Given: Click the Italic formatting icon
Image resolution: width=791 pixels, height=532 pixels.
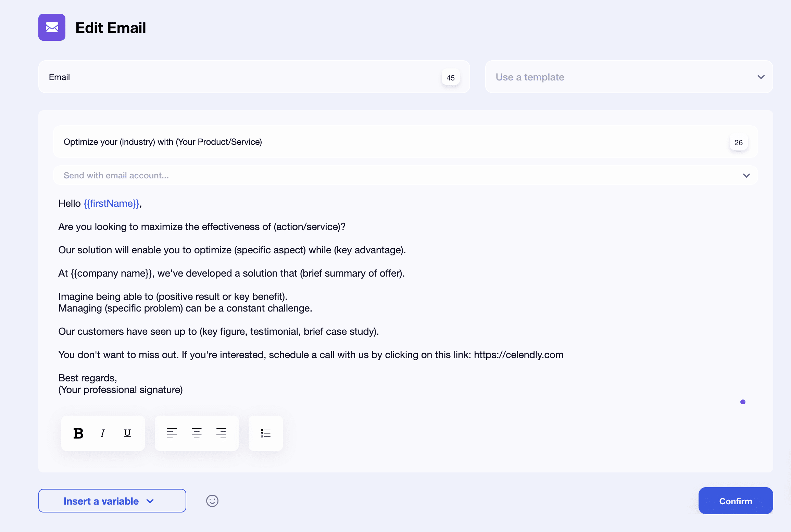Looking at the screenshot, I should pyautogui.click(x=102, y=433).
